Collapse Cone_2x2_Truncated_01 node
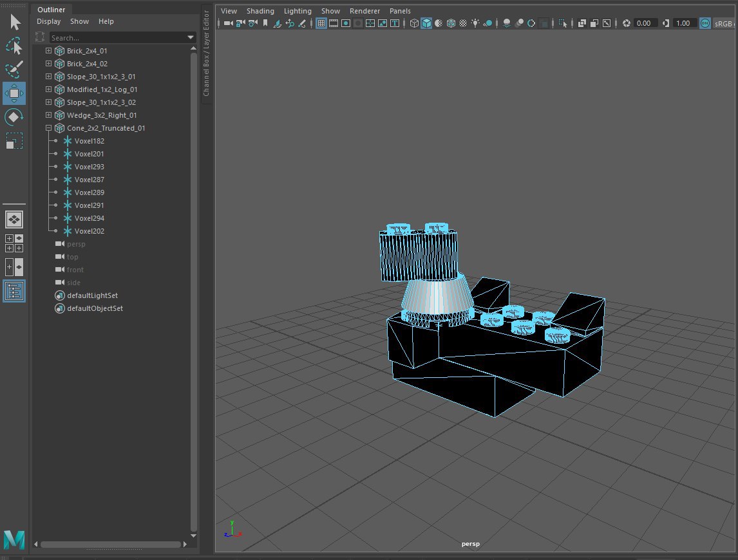The width and height of the screenshot is (738, 560). tap(48, 128)
